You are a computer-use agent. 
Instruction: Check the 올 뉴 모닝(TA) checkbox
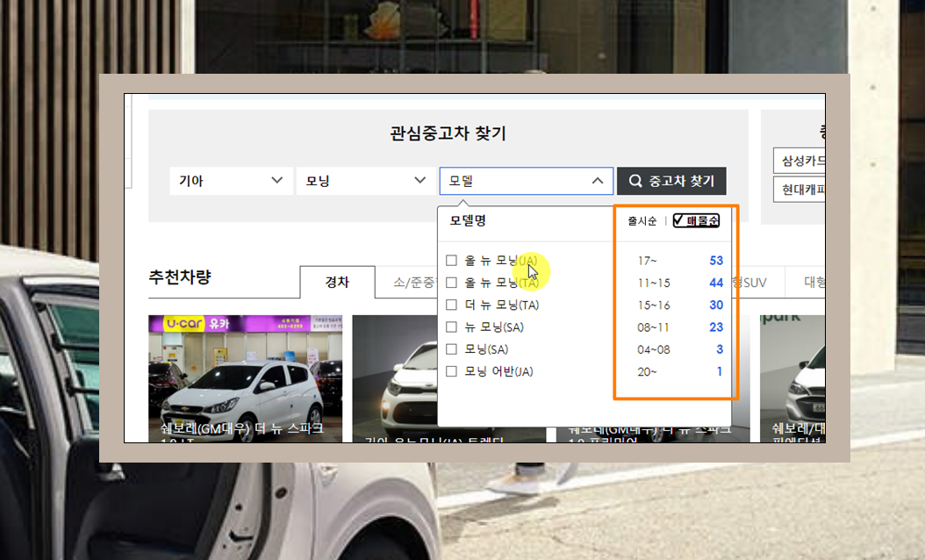(x=451, y=283)
